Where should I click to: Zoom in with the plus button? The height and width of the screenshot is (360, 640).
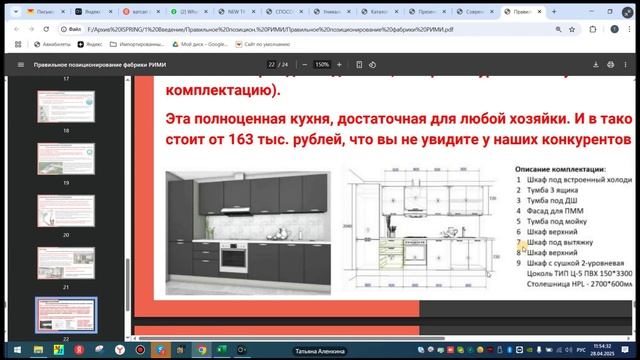click(x=339, y=64)
